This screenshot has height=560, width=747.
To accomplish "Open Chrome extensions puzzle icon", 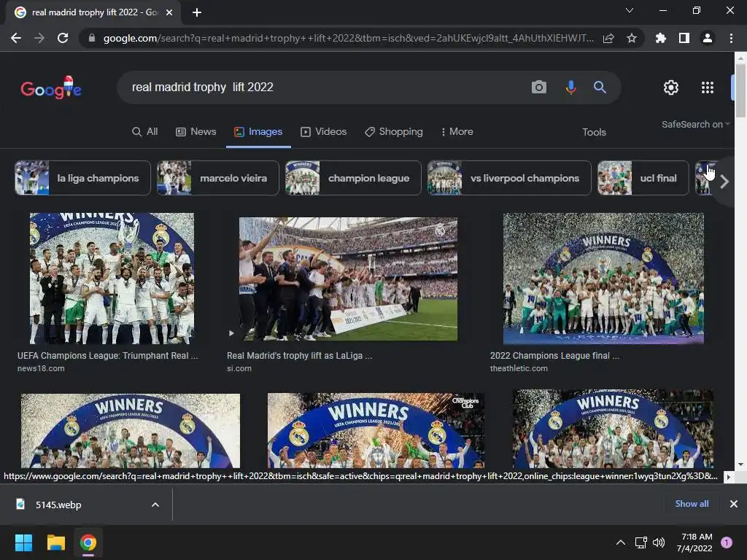I will (x=660, y=38).
